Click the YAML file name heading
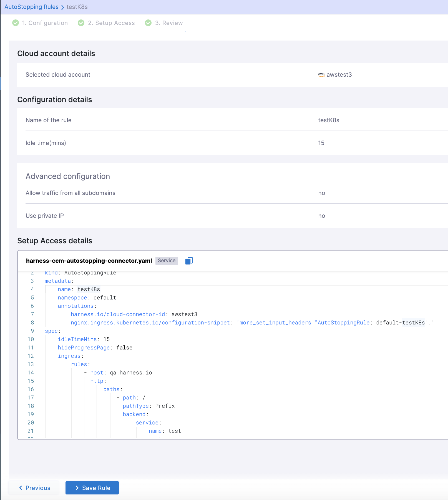The image size is (448, 500). click(x=89, y=261)
